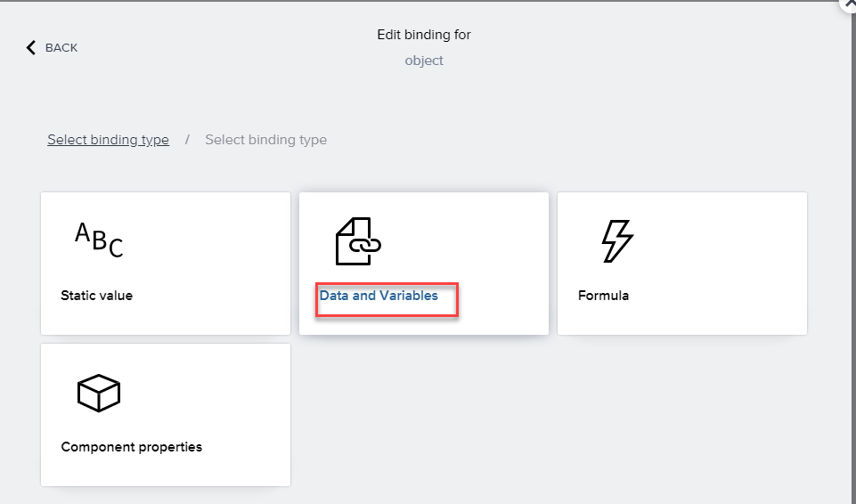
Task: Close the binding dialog at top-right corner
Action: 848,4
